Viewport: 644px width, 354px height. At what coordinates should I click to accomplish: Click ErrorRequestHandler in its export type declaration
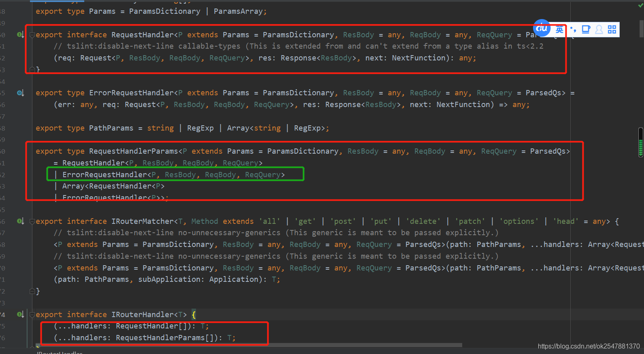click(x=131, y=93)
